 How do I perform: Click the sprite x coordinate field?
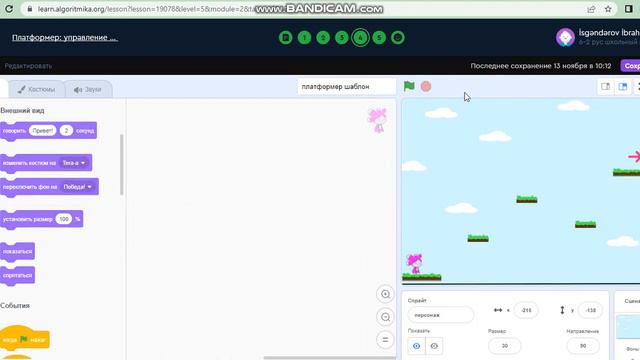(526, 310)
